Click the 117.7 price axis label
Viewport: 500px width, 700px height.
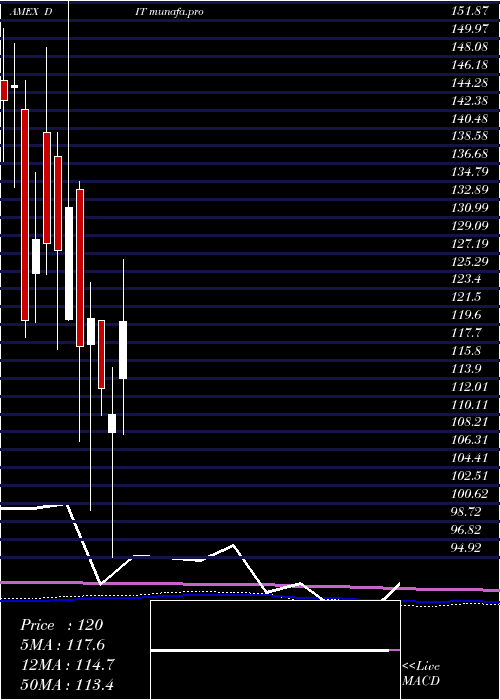click(468, 333)
